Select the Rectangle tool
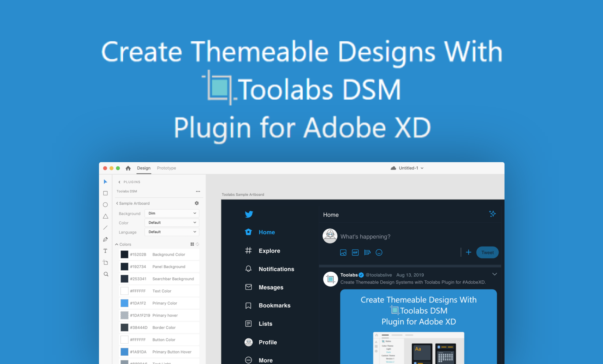The height and width of the screenshot is (364, 603). [106, 193]
